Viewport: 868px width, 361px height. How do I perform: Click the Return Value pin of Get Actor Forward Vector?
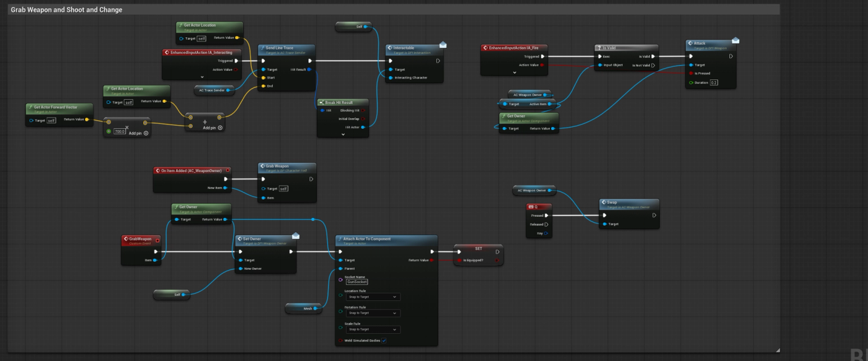tap(86, 120)
